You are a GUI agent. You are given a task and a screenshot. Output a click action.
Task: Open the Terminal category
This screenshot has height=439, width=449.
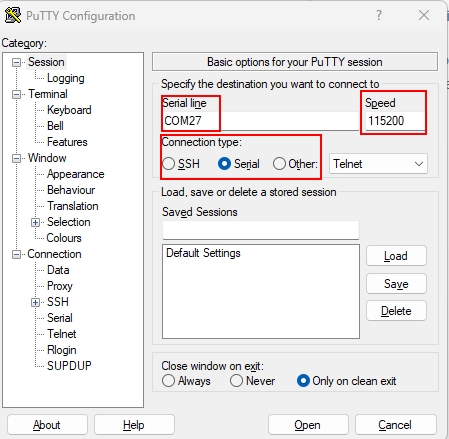point(48,94)
